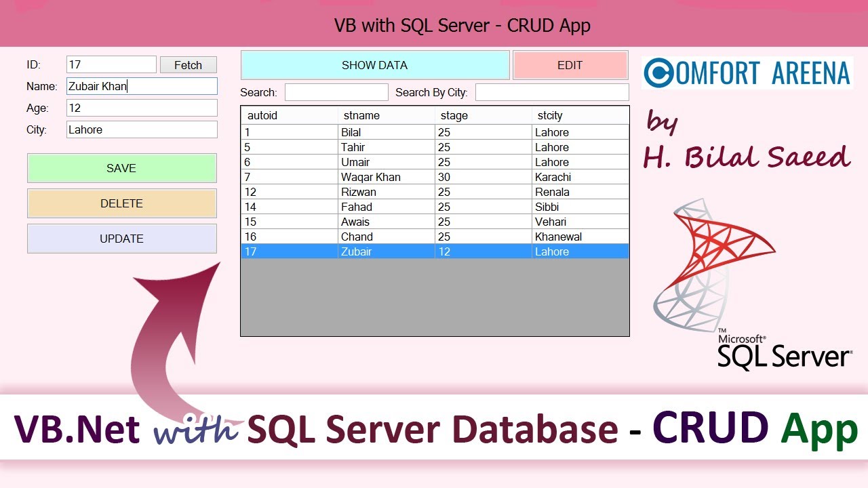Select the "Karachi" city cell
Screen dimensions: 868x488
pos(580,177)
